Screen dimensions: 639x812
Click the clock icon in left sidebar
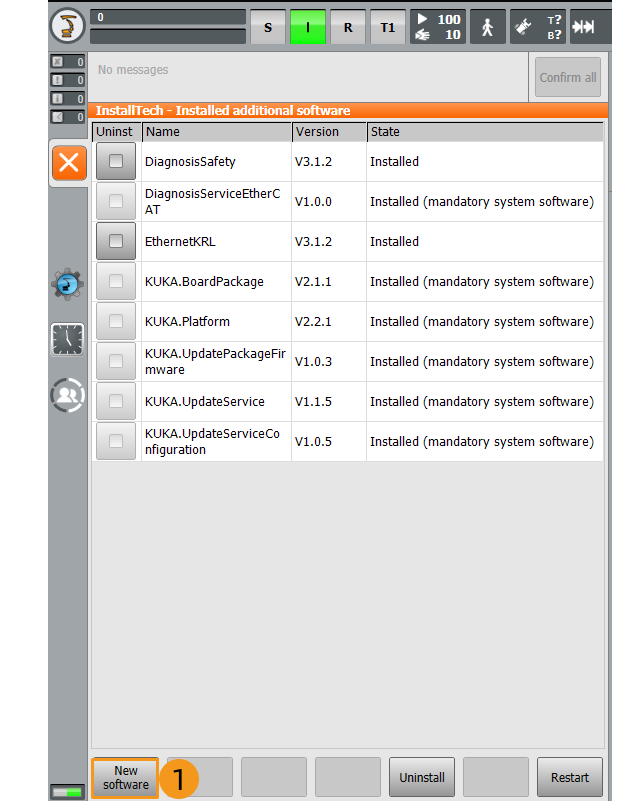pyautogui.click(x=68, y=340)
